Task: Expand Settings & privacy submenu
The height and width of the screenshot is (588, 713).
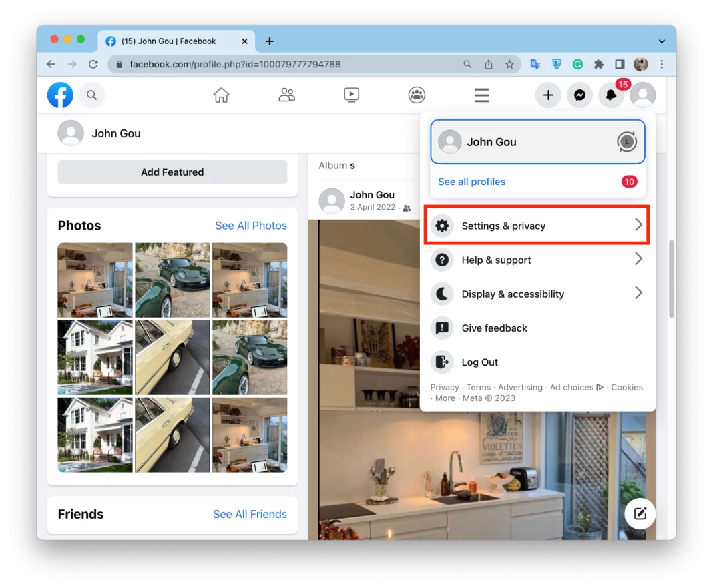Action: pyautogui.click(x=537, y=226)
